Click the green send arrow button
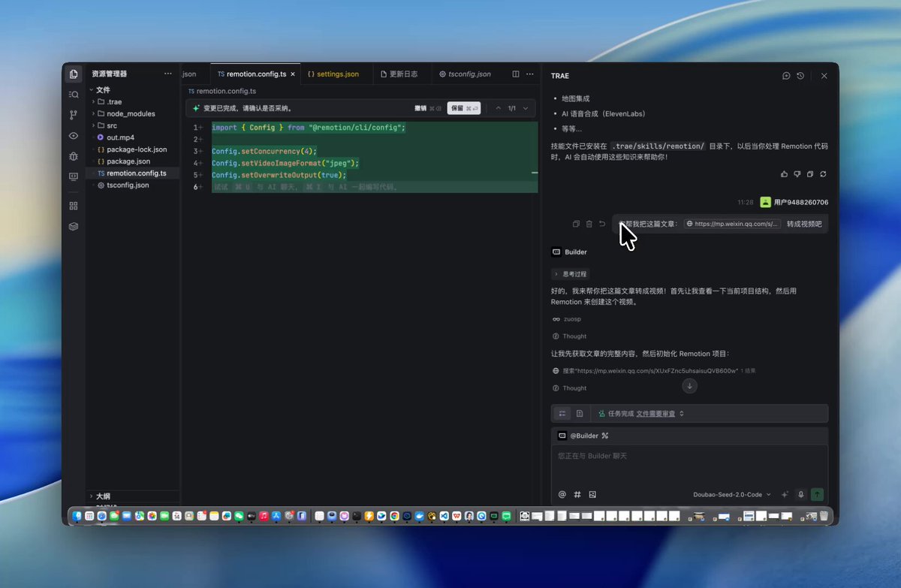Screen dimensions: 901x588 [x=818, y=494]
